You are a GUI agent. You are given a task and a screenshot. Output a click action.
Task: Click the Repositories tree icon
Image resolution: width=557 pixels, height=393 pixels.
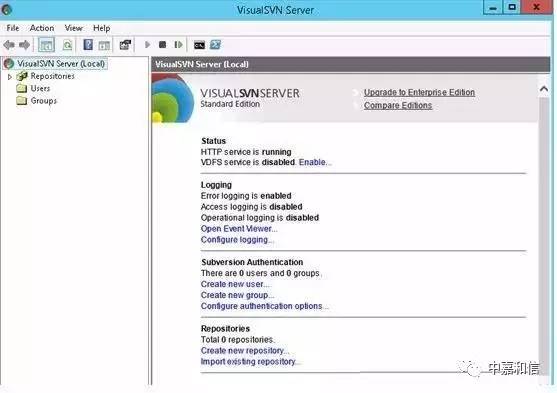22,76
